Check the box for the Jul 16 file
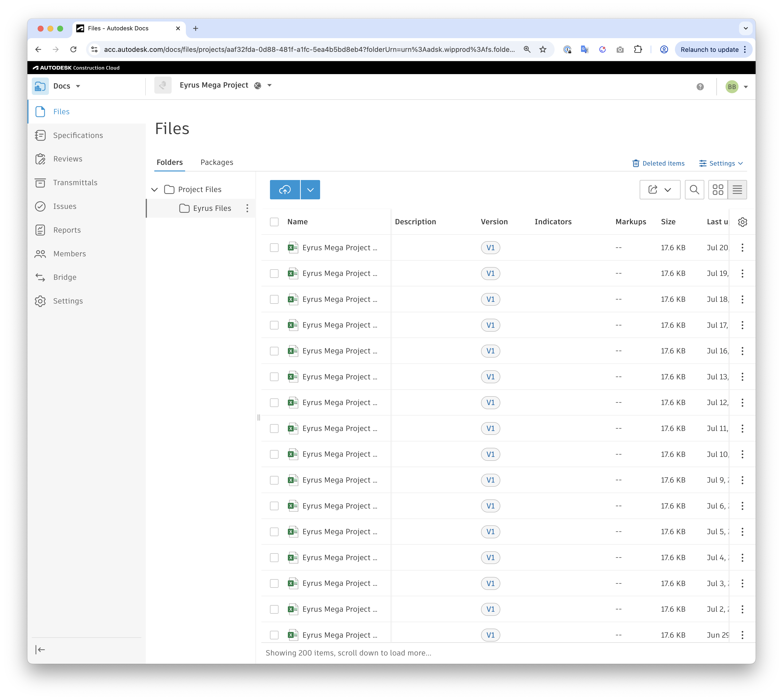 click(274, 351)
